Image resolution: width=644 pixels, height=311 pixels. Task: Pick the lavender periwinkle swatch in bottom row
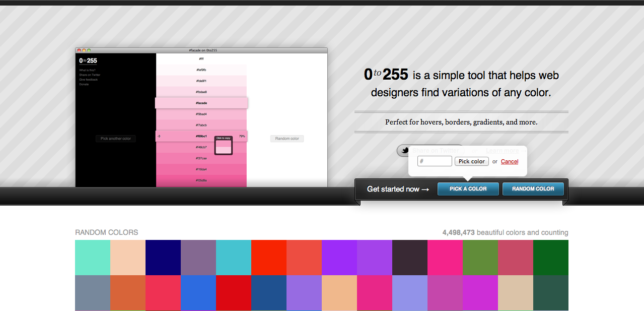click(x=410, y=293)
